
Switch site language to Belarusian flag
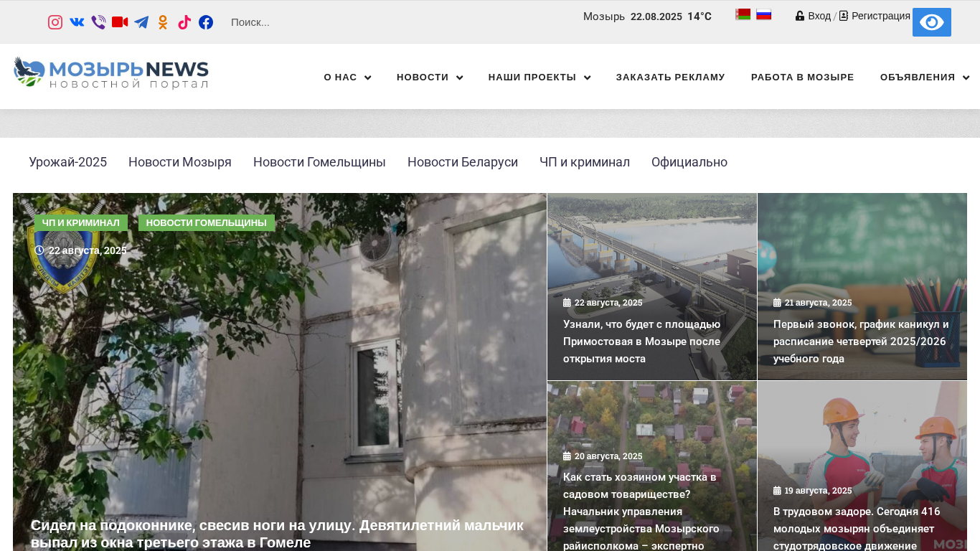tap(743, 14)
